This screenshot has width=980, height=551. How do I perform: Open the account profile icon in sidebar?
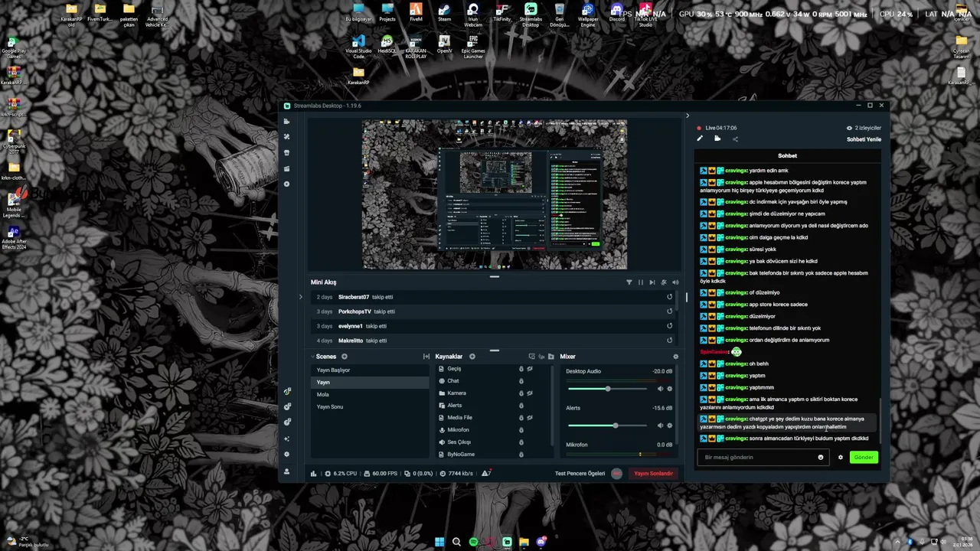[x=287, y=471]
